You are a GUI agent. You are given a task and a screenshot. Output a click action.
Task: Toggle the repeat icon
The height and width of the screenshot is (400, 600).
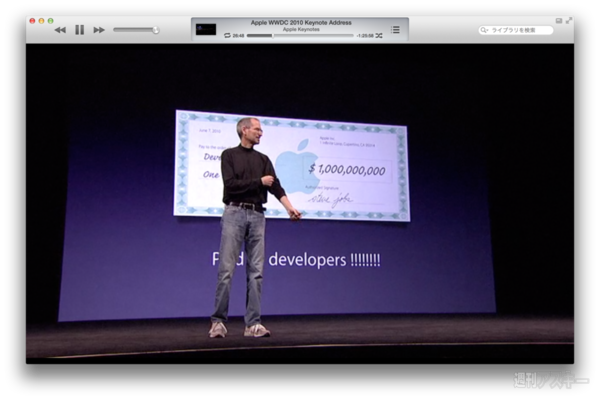(227, 35)
